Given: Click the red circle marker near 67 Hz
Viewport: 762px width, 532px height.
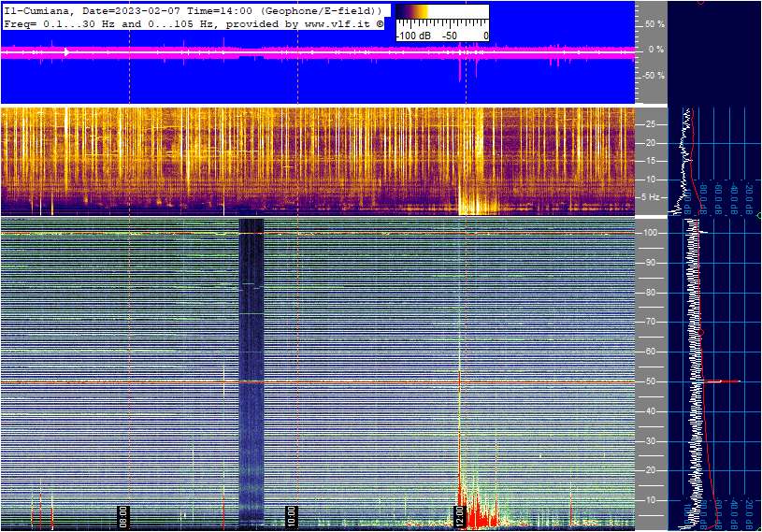Looking at the screenshot, I should click(703, 330).
